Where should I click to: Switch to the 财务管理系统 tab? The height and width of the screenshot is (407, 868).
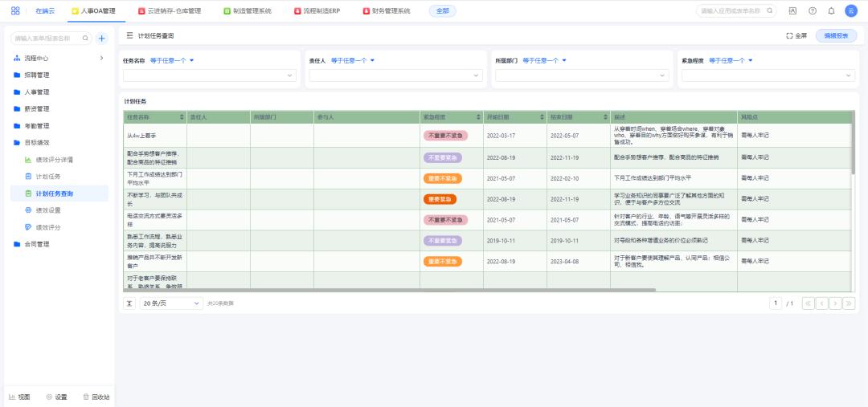click(386, 11)
